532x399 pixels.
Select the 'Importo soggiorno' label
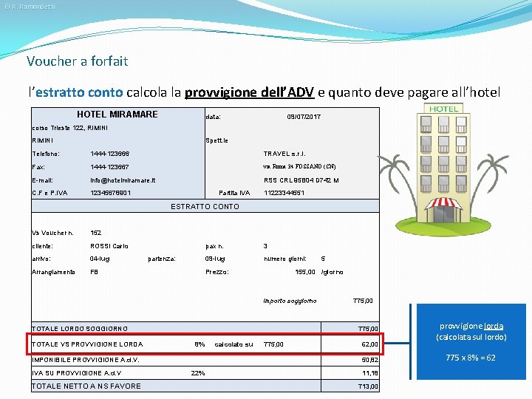point(290,301)
